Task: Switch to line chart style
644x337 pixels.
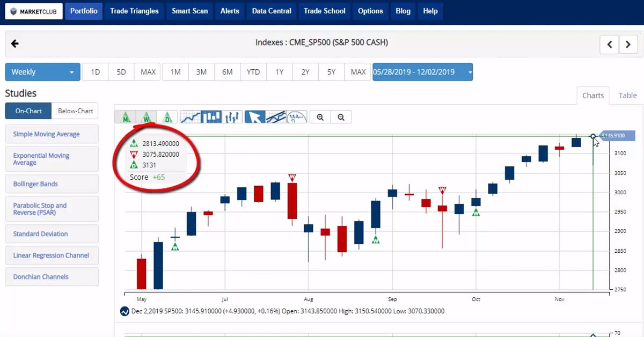Action: (190, 117)
